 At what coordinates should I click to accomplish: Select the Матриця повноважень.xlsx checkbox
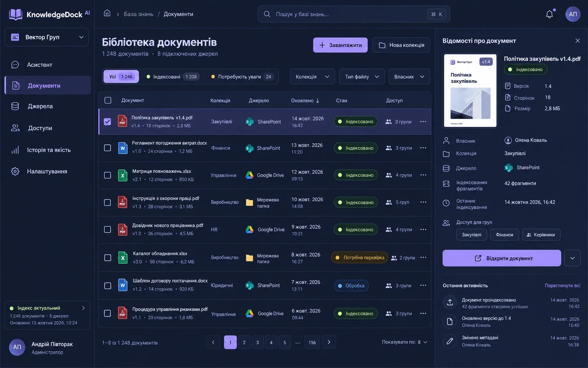(108, 175)
